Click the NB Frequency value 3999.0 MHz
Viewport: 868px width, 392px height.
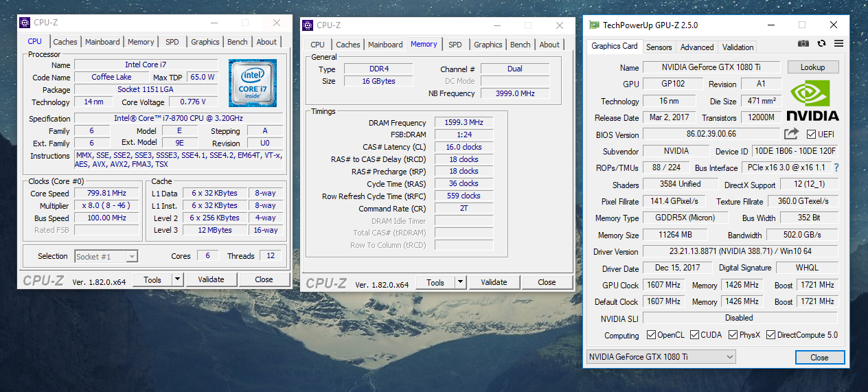[515, 93]
